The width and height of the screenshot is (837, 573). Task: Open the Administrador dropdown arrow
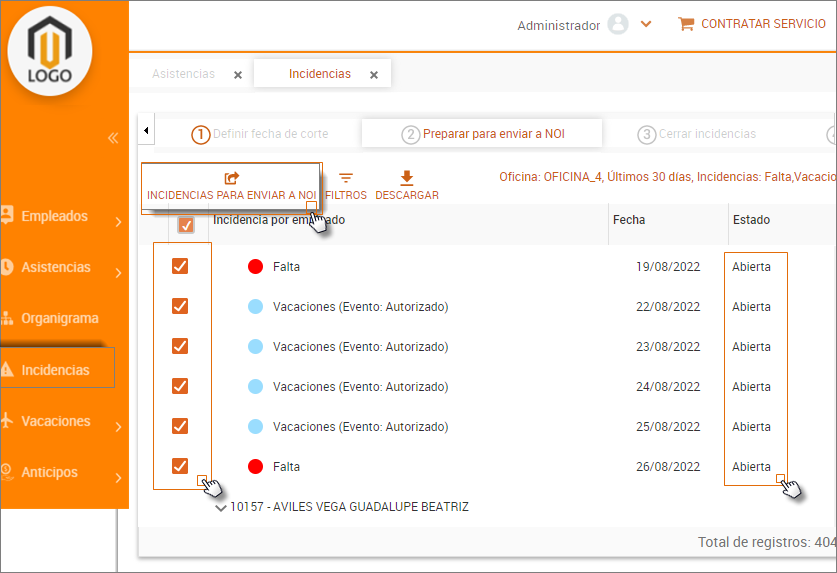(x=646, y=25)
